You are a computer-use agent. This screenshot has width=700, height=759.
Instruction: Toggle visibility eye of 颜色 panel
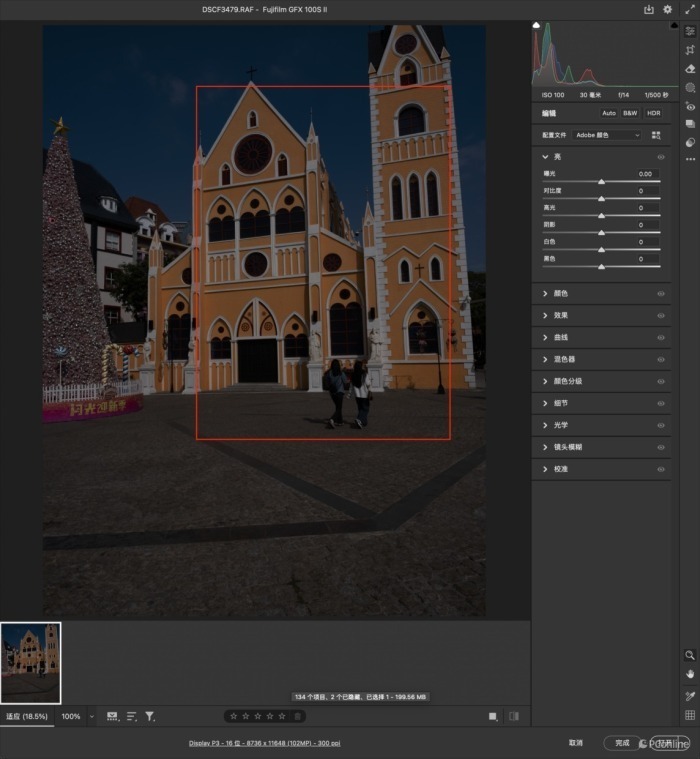661,293
